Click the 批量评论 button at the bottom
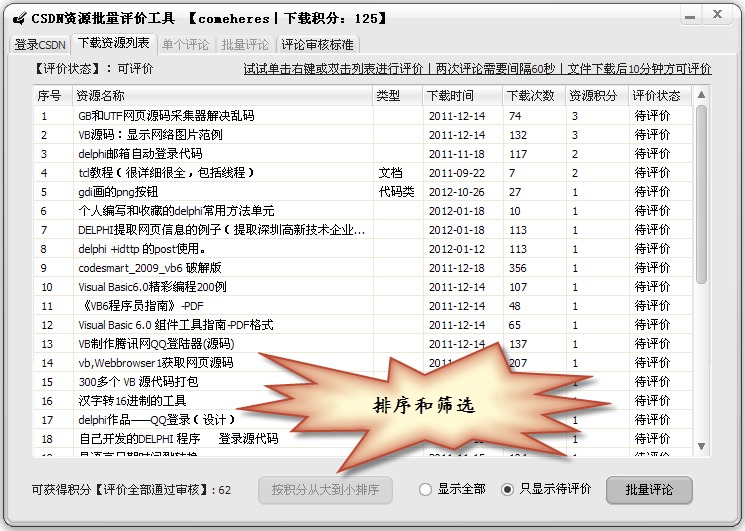The image size is (745, 531). click(649, 490)
